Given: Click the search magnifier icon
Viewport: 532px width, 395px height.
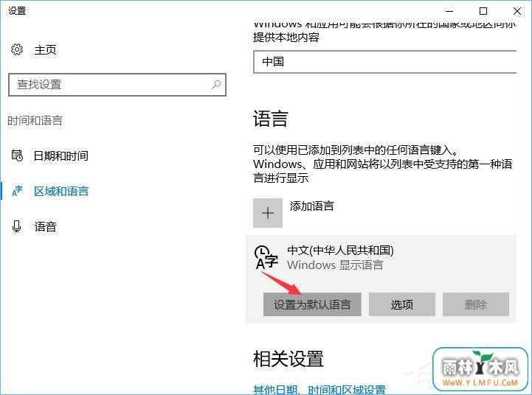Looking at the screenshot, I should (x=216, y=84).
